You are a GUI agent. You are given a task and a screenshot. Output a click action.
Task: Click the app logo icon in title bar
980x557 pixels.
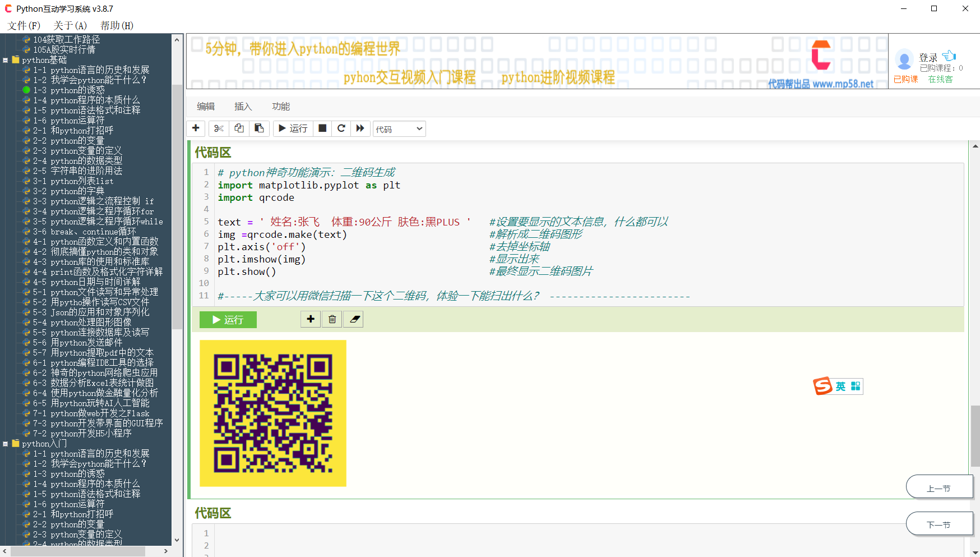pos(8,8)
